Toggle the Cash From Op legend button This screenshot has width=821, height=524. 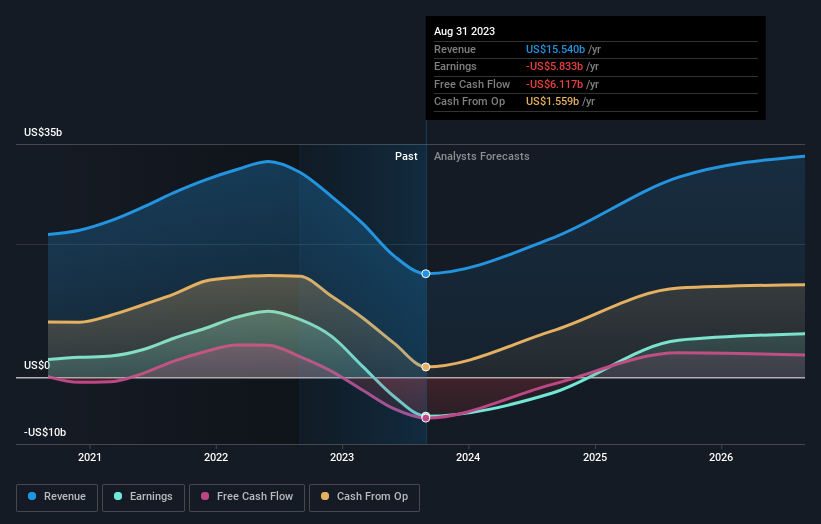364,497
